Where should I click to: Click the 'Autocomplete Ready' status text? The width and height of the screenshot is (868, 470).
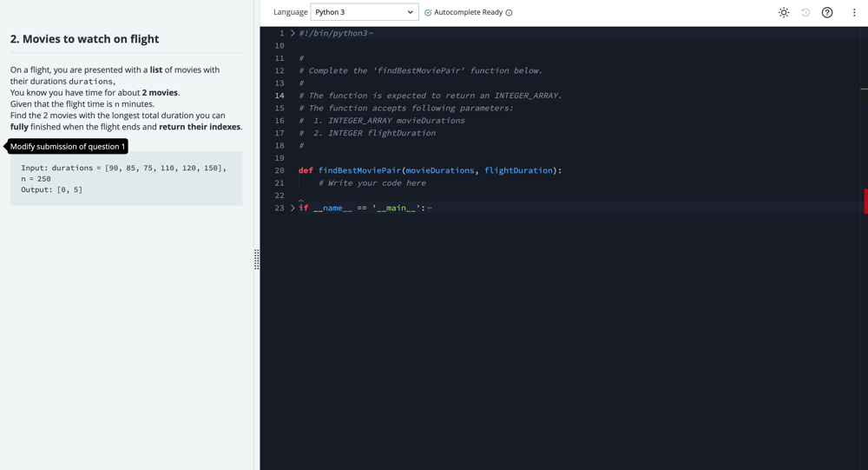pyautogui.click(x=469, y=12)
